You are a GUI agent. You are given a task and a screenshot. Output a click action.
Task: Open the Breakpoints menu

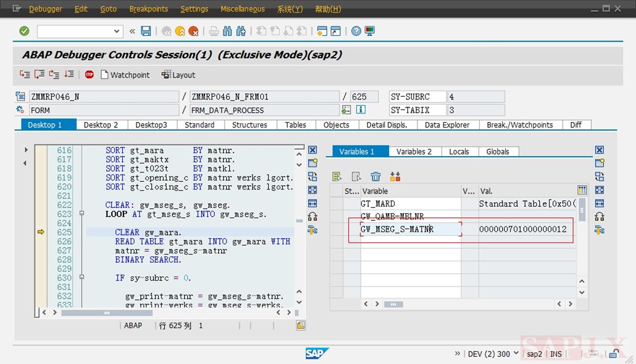[149, 9]
